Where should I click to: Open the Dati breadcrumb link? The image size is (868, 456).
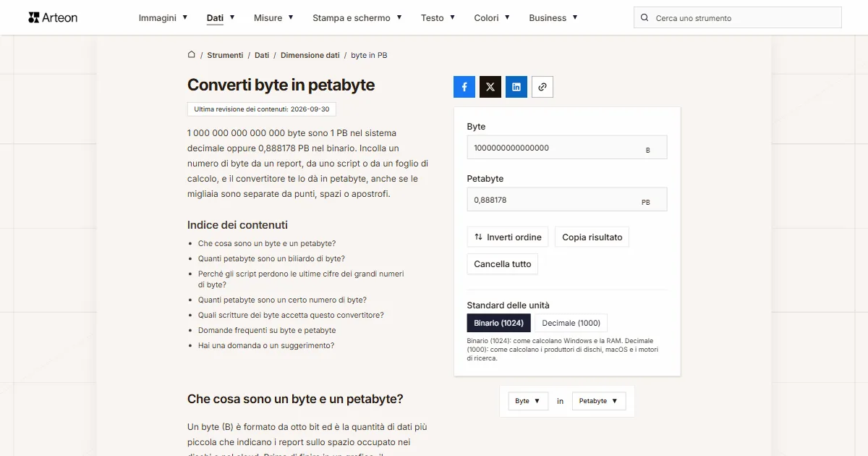262,55
